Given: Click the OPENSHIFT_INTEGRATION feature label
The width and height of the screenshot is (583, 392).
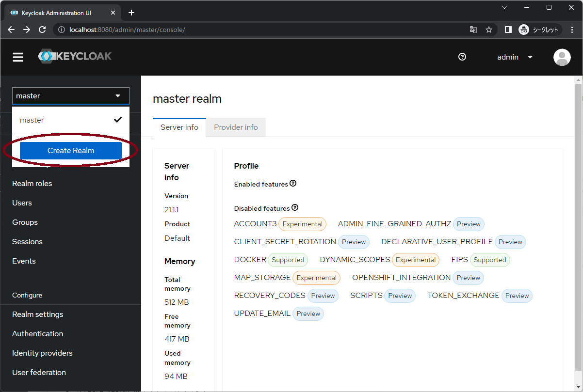Looking at the screenshot, I should click(x=402, y=277).
